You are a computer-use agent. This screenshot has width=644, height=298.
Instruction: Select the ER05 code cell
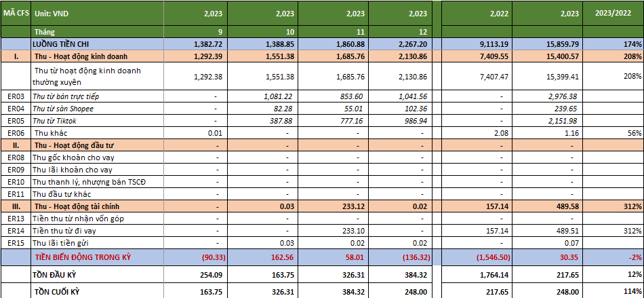tap(15, 121)
